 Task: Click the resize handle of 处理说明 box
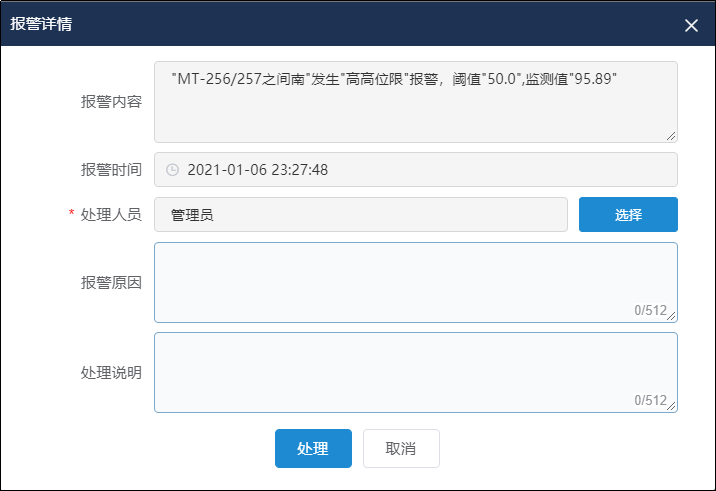pyautogui.click(x=671, y=406)
